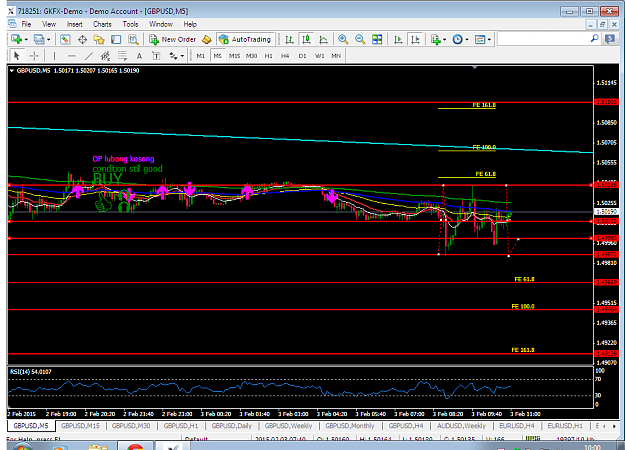This screenshot has height=450, width=625.
Task: Expand the Profiles dropdown arrow
Action: click(49, 39)
